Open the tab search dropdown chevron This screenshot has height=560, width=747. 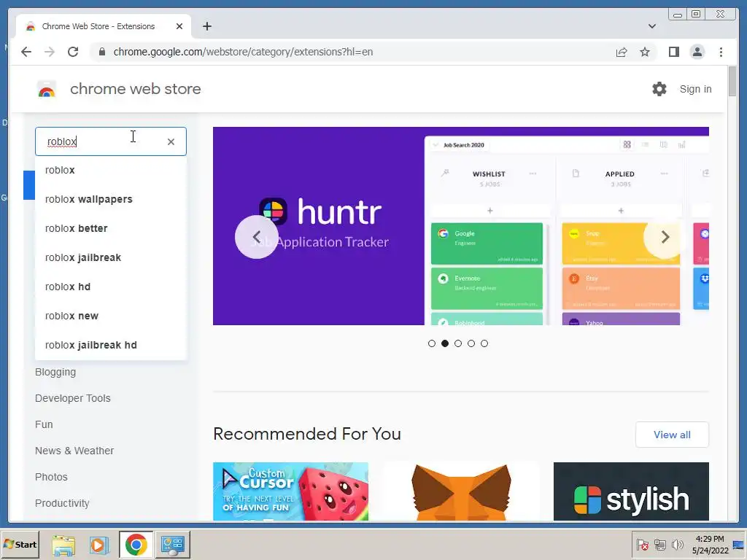(651, 26)
